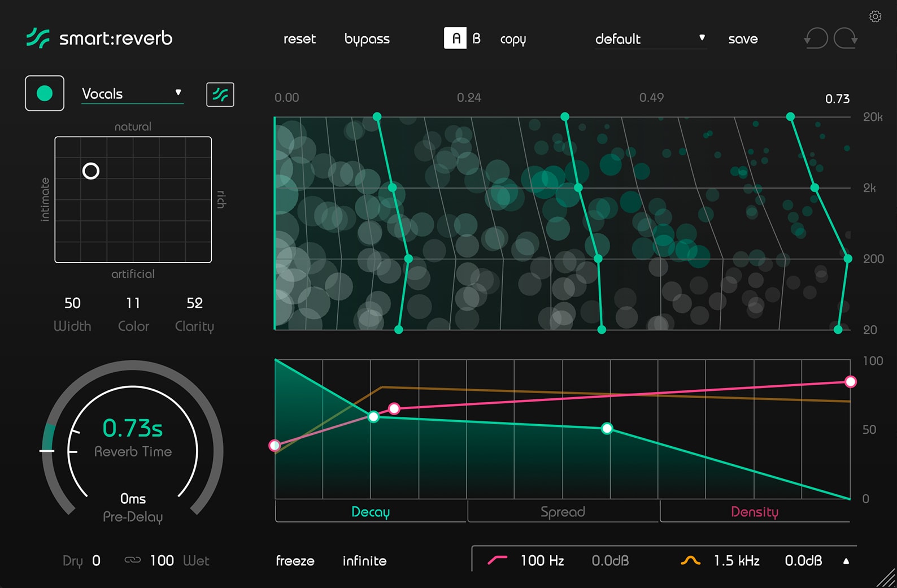Switch to state B

coord(476,38)
